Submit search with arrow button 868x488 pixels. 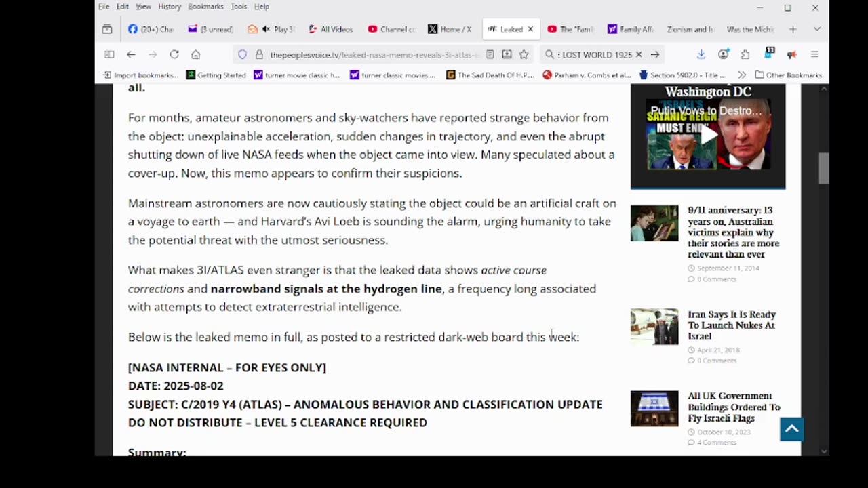655,54
